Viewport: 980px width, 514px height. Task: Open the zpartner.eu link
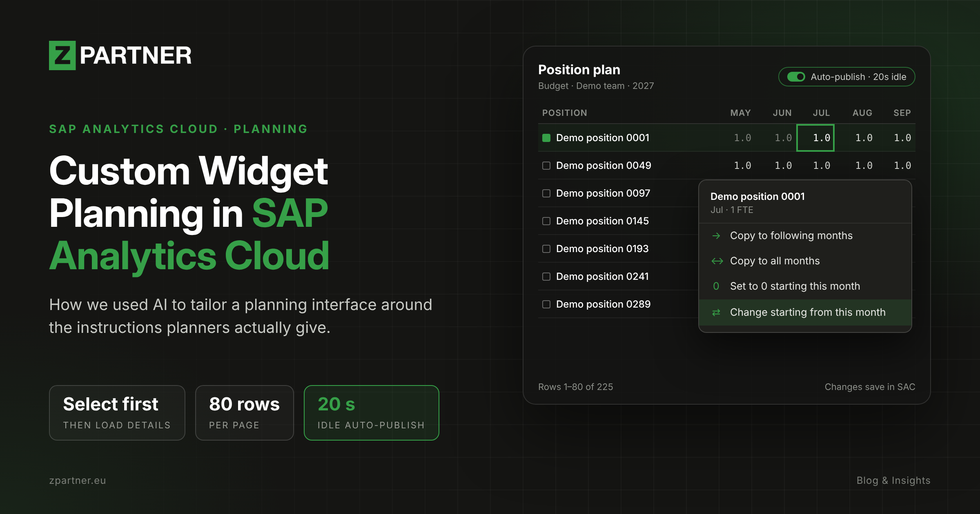[x=78, y=481]
